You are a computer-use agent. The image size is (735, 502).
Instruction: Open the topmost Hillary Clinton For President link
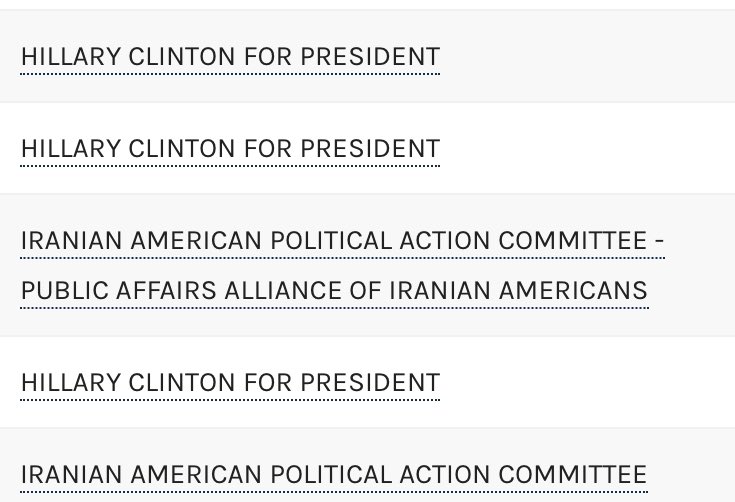[230, 57]
